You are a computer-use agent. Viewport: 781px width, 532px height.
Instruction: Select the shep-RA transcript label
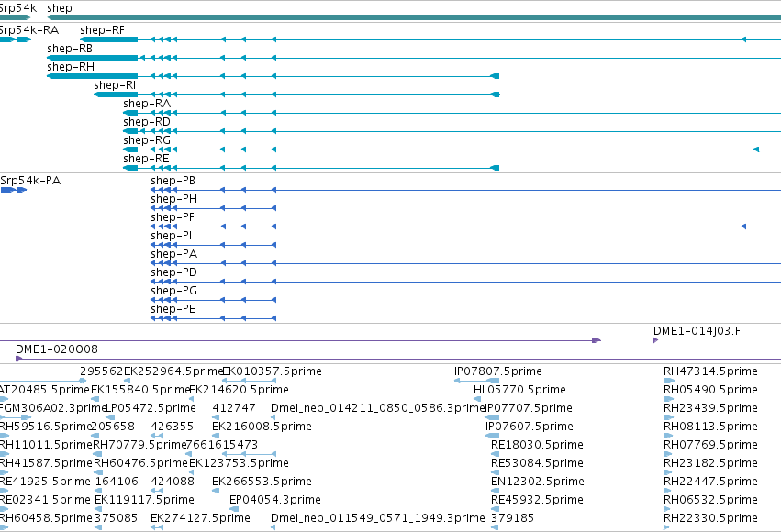tap(147, 104)
